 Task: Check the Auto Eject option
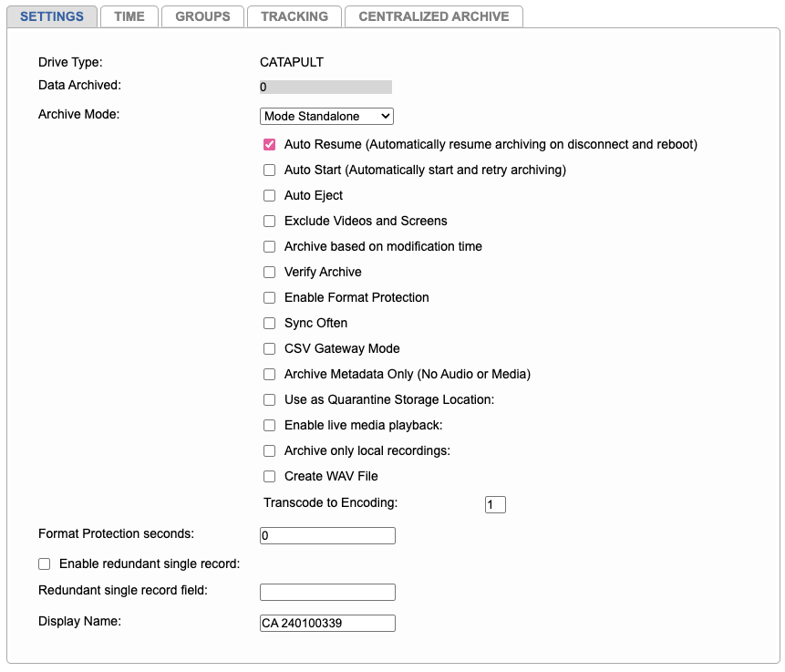tap(269, 195)
